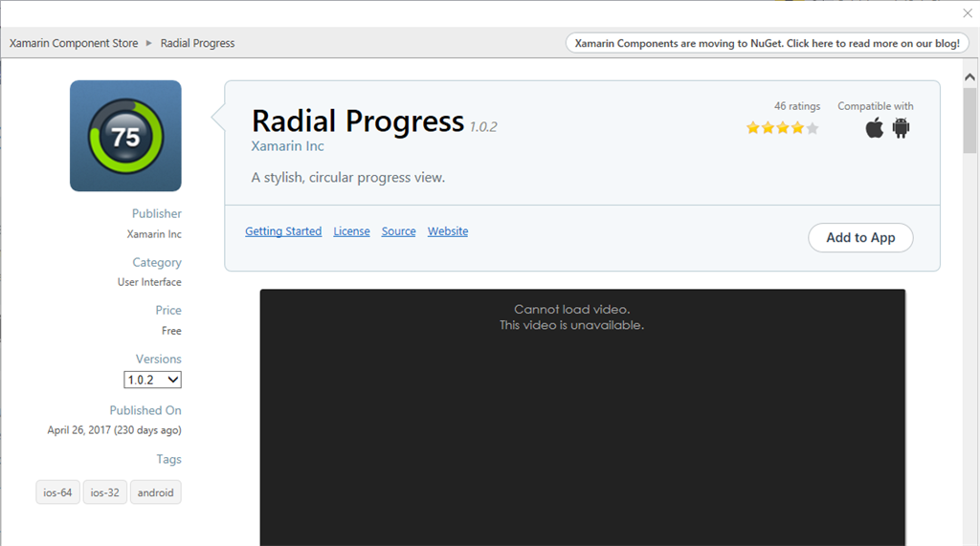Viewport: 980px width, 546px height.
Task: Click the 'Tags' label
Action: pos(168,459)
